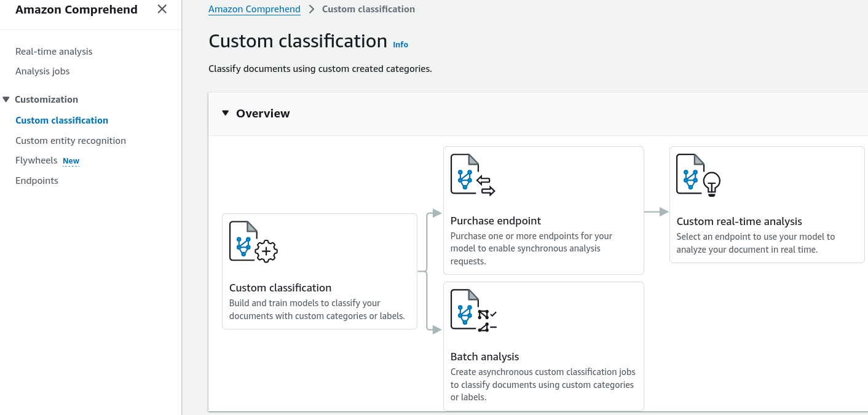Click the Overview section heading text
The image size is (868, 415).
263,113
